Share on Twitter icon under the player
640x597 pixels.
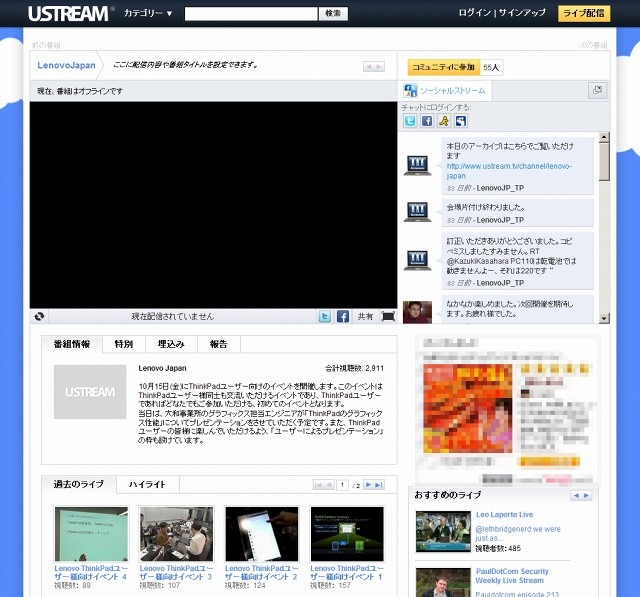tap(325, 316)
